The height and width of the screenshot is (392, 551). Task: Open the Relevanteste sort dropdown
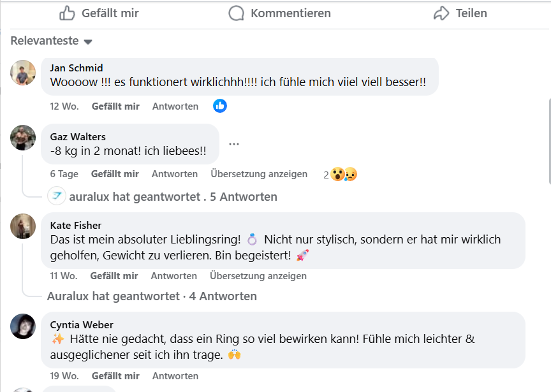pyautogui.click(x=52, y=41)
